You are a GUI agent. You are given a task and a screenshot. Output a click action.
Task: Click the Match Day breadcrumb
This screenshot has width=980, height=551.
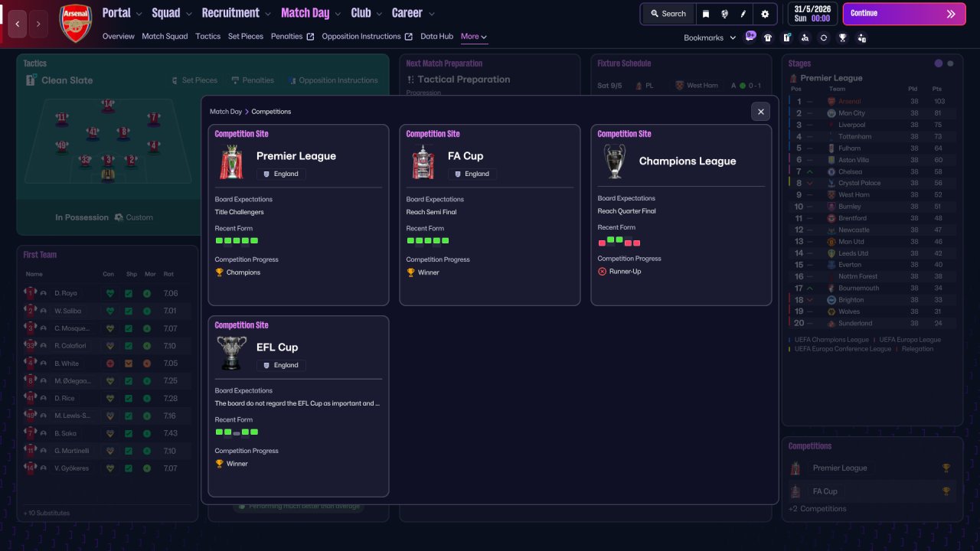click(226, 112)
